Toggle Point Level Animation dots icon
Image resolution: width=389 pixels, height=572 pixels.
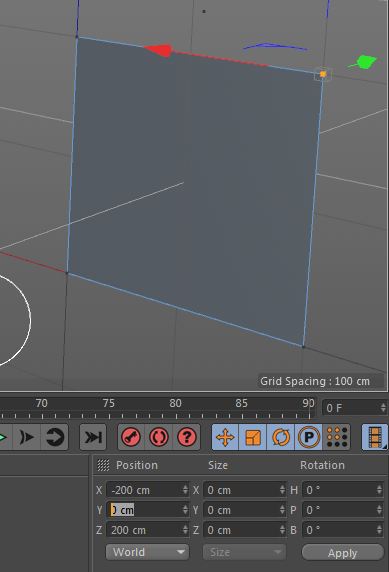(x=336, y=437)
